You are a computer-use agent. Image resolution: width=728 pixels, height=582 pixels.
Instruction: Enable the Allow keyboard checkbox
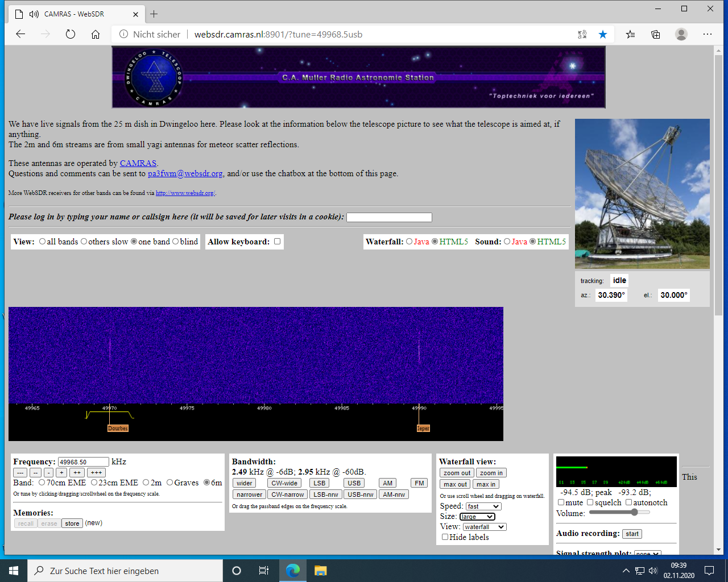click(x=277, y=242)
